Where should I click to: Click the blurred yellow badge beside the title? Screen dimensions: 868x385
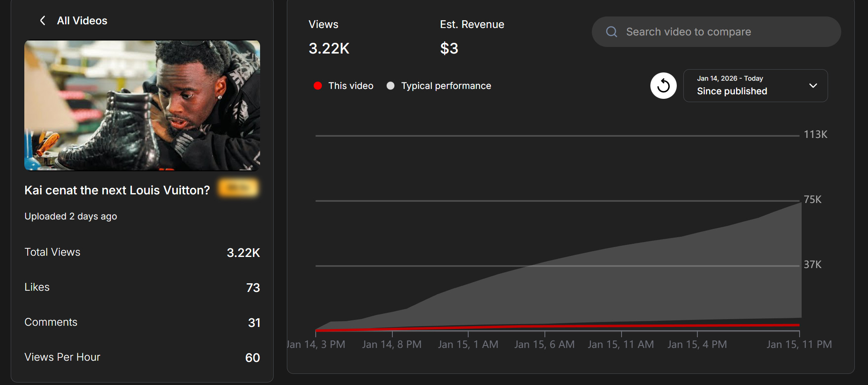[238, 188]
